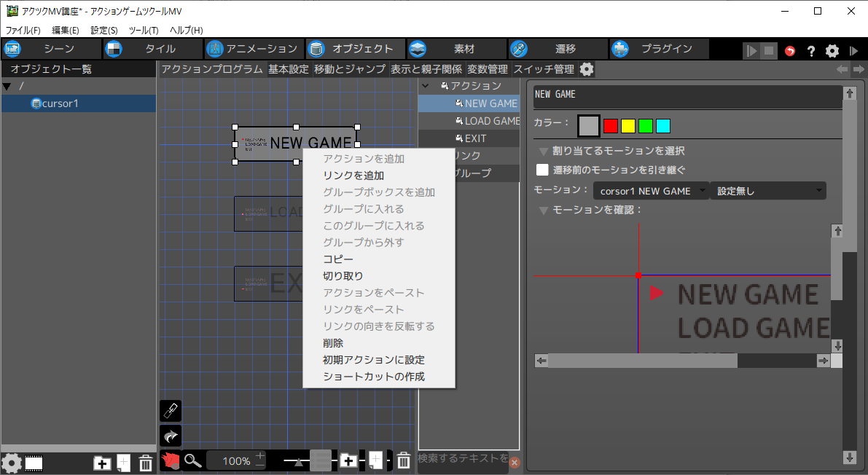This screenshot has width=868, height=475.
Task: Choose リンクを追加 from the context menu
Action: [353, 176]
